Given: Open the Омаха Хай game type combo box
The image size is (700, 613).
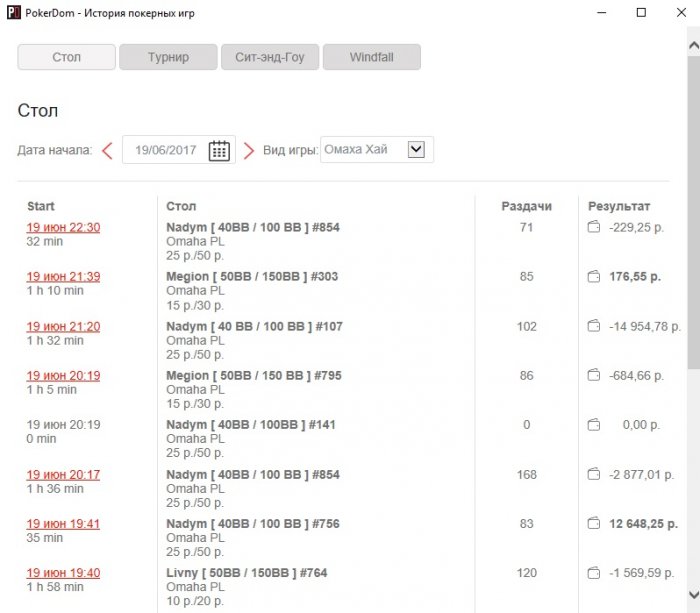Looking at the screenshot, I should pyautogui.click(x=377, y=150).
